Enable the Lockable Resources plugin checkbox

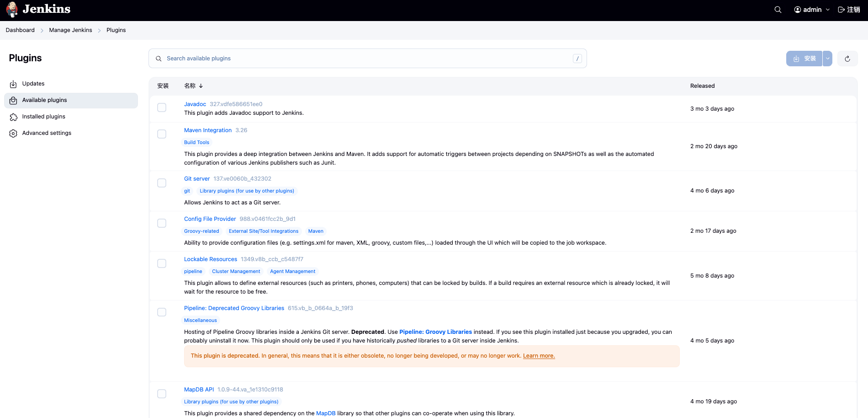[162, 263]
